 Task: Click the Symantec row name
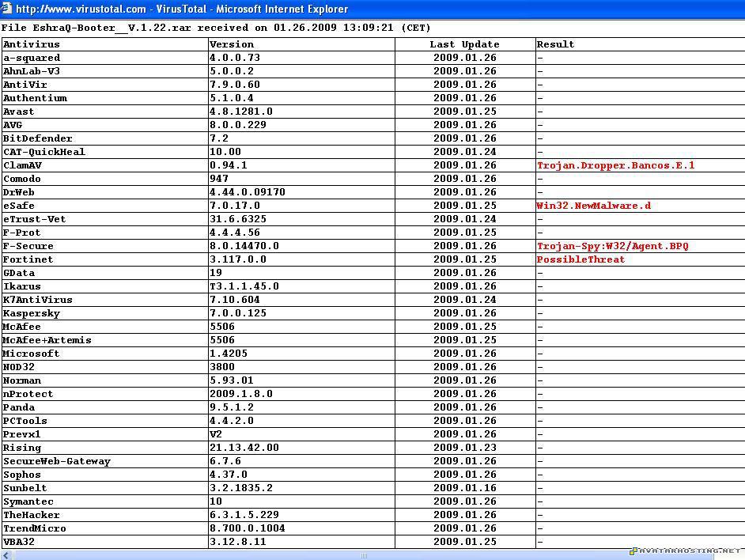tap(28, 501)
